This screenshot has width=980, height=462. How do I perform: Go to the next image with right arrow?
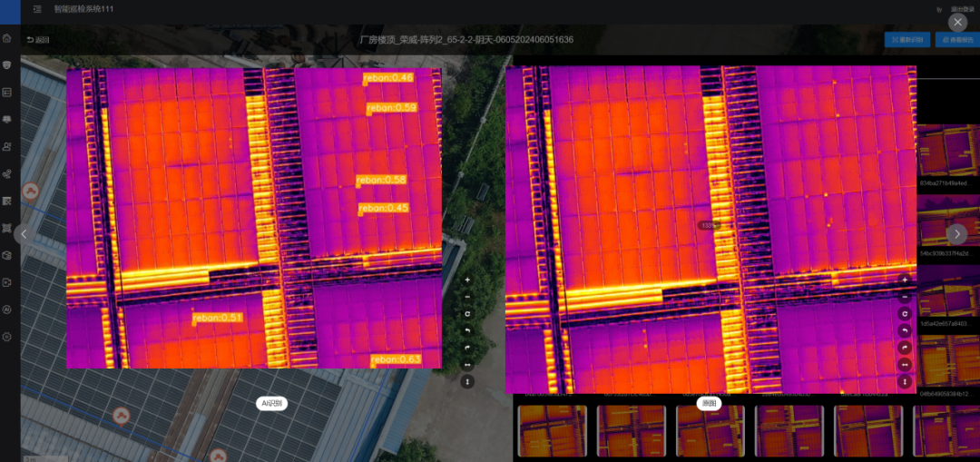pos(956,233)
